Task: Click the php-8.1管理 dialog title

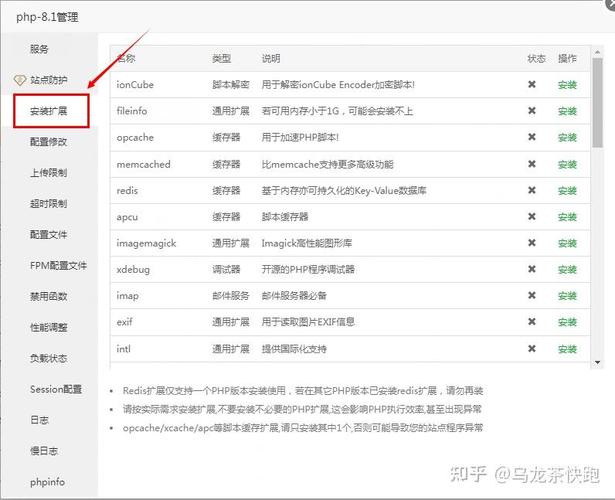Action: pyautogui.click(x=47, y=17)
